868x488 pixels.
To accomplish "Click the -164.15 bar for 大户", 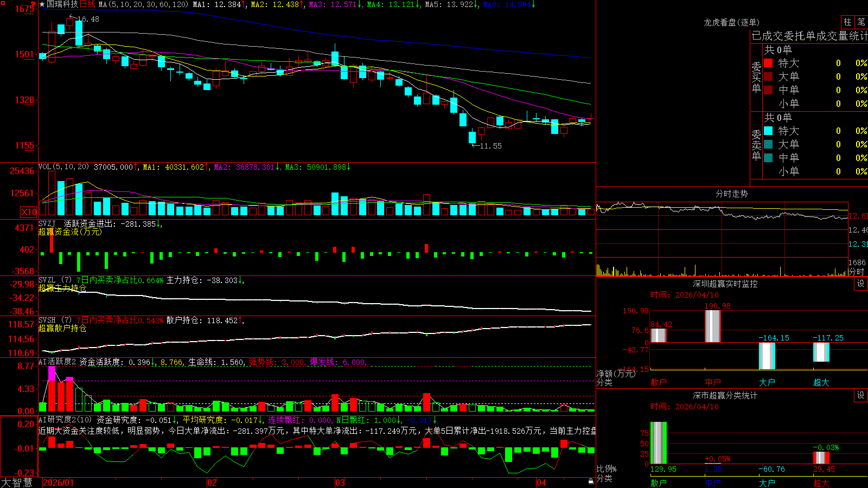I will pos(767,356).
